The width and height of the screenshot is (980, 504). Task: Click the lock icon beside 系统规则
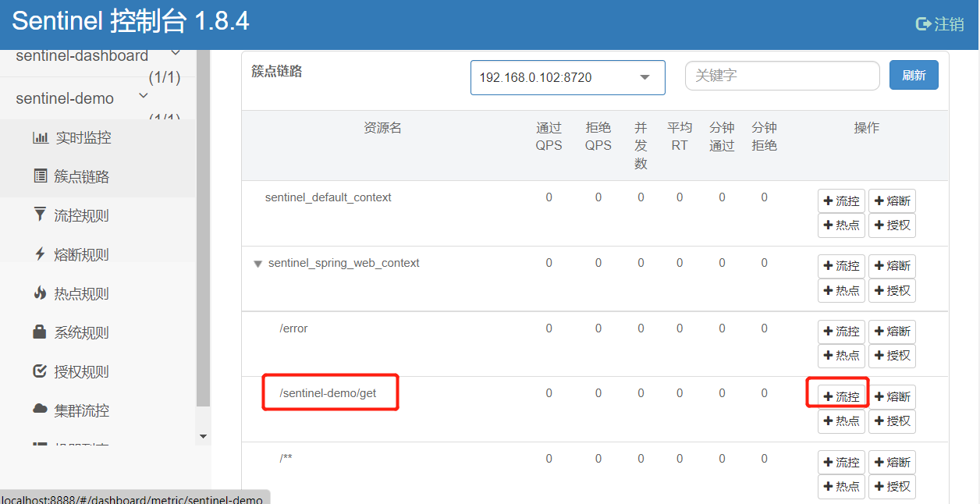coord(41,332)
